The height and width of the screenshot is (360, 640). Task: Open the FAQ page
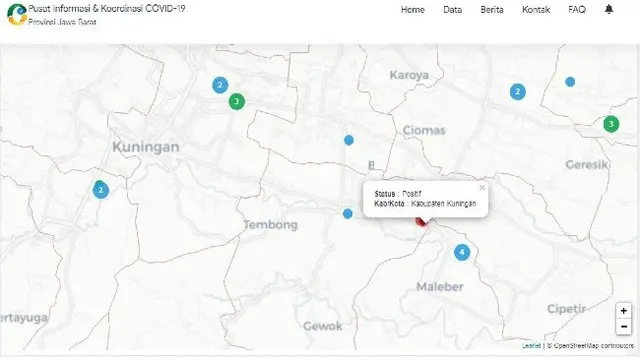coord(577,10)
